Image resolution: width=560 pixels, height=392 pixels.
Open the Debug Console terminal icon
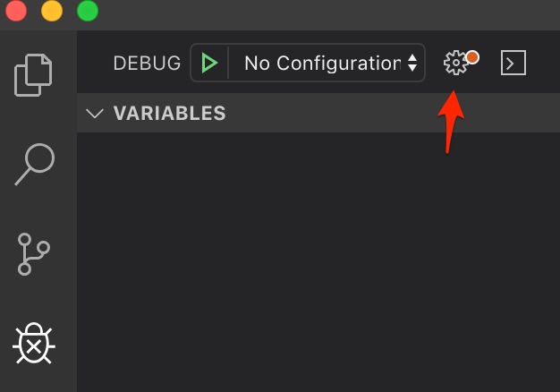pos(513,63)
